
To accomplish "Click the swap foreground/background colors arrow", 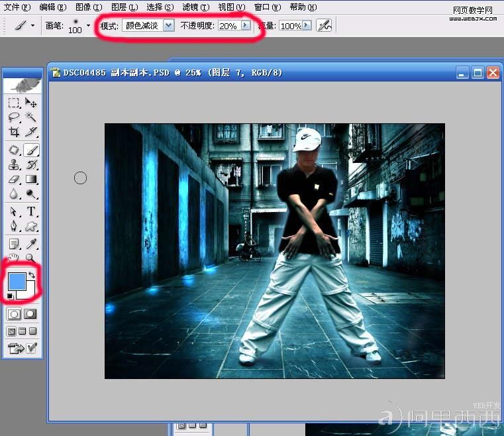I will click(32, 274).
